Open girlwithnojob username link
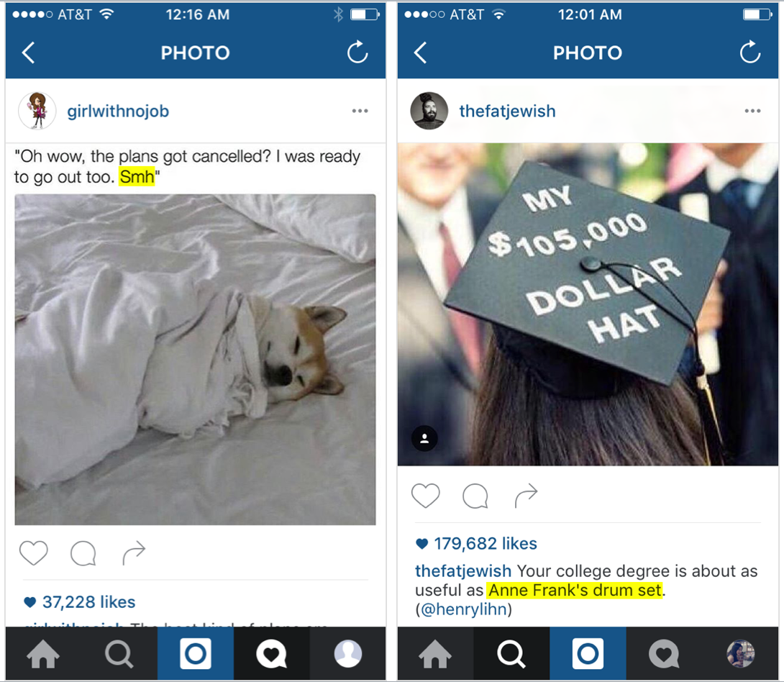784x682 pixels. coord(118,111)
